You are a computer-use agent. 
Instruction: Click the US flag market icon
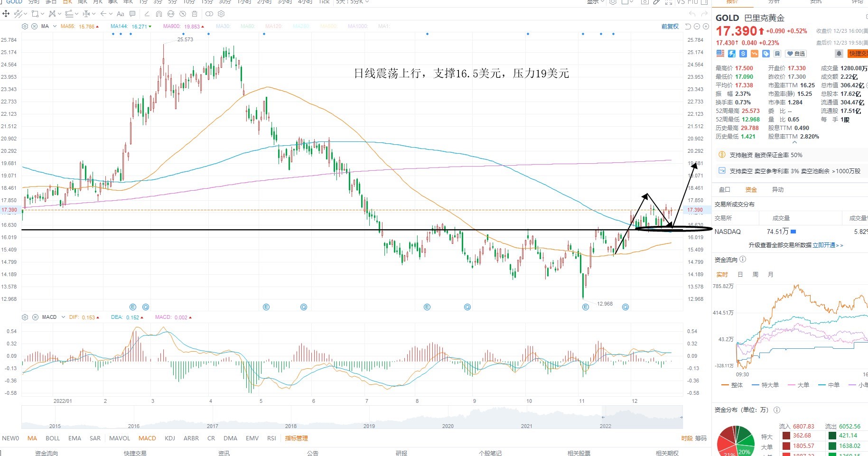(720, 54)
